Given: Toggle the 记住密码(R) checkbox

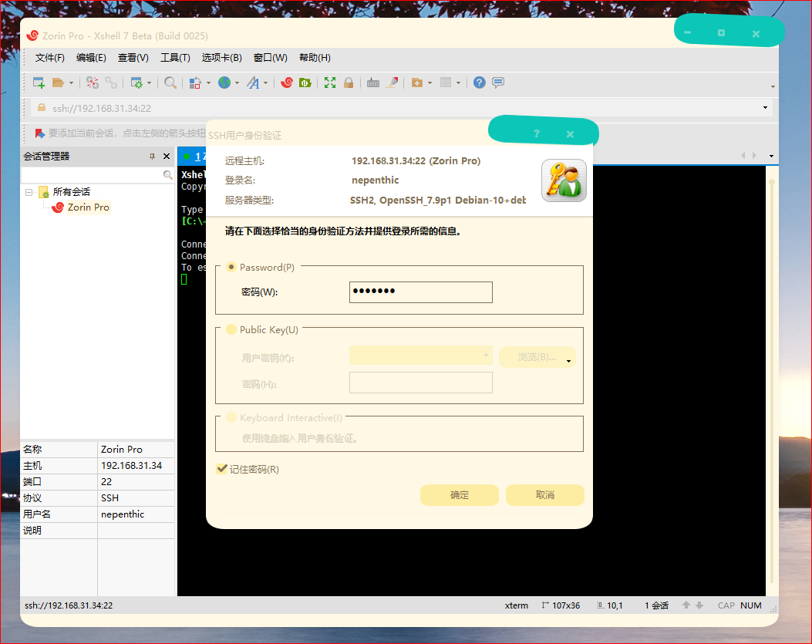Looking at the screenshot, I should coord(222,469).
